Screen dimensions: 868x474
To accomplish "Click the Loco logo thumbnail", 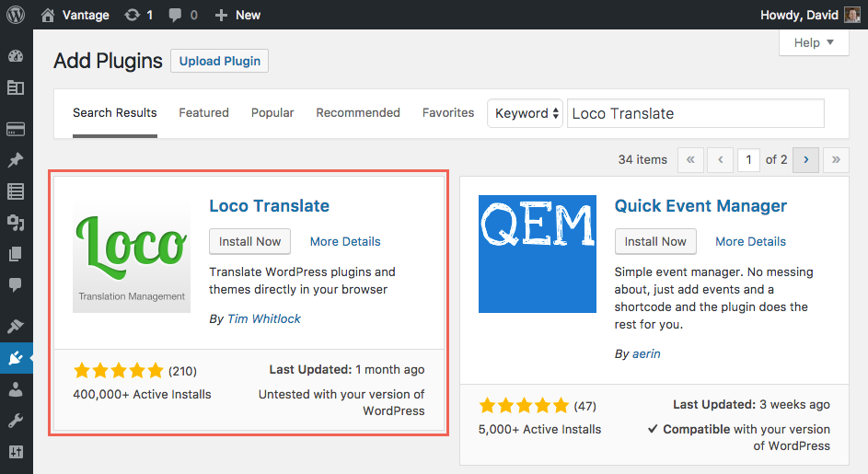I will tap(132, 254).
